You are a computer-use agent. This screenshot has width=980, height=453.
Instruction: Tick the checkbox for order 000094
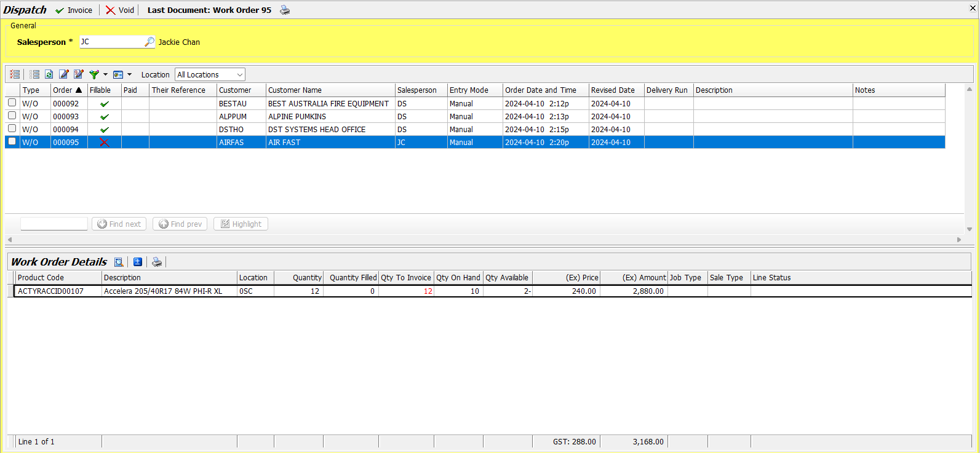(12, 128)
